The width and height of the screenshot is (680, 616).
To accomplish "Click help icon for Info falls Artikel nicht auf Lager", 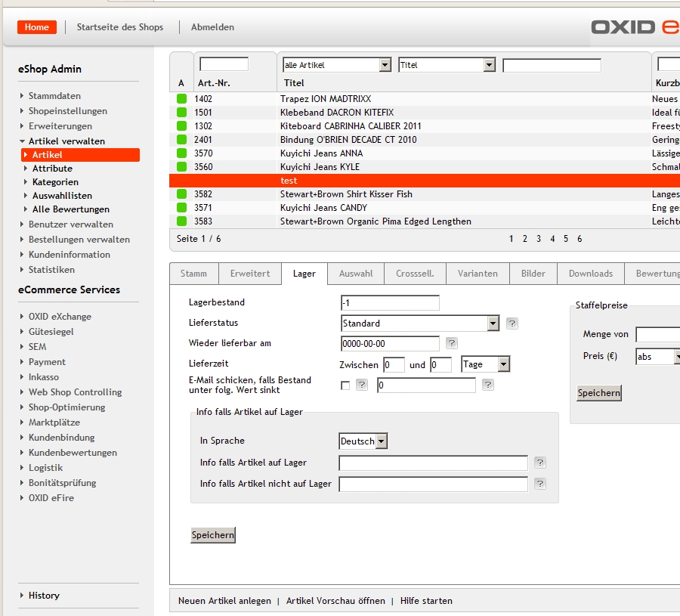I will [x=539, y=484].
